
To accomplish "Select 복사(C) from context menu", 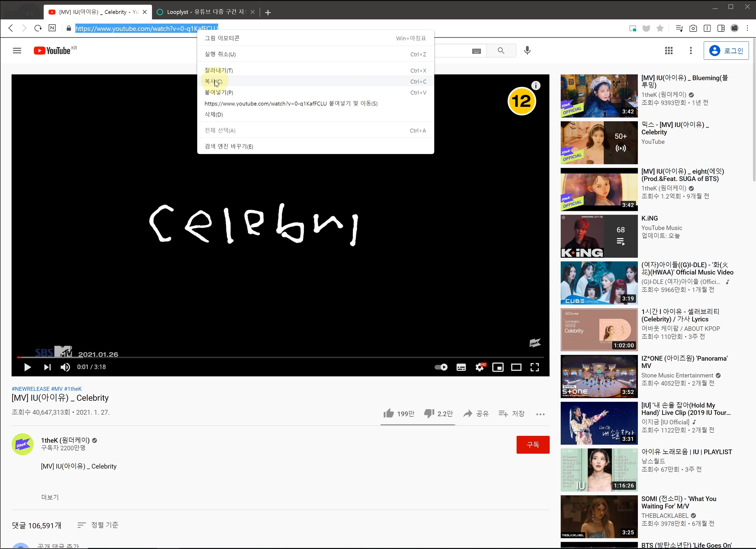I will (x=213, y=81).
